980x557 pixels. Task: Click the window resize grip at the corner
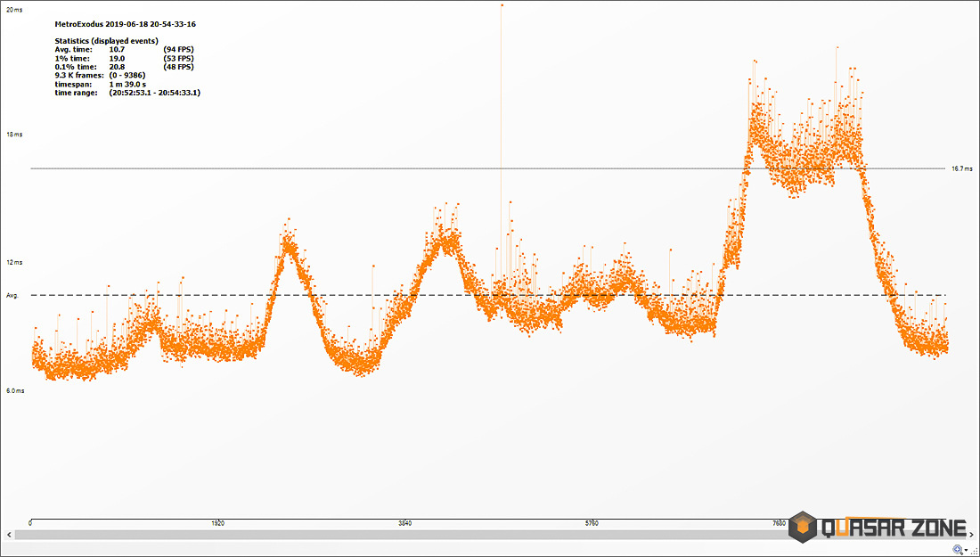[974, 552]
